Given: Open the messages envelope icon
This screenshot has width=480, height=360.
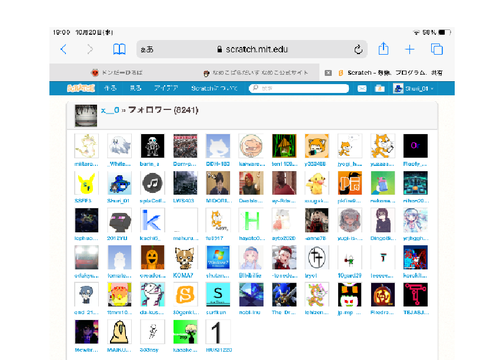Looking at the screenshot, I should click(x=362, y=89).
